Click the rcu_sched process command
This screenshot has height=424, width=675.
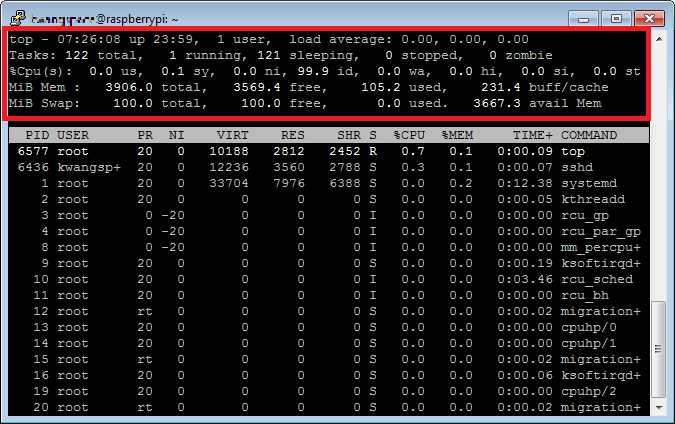coord(597,279)
